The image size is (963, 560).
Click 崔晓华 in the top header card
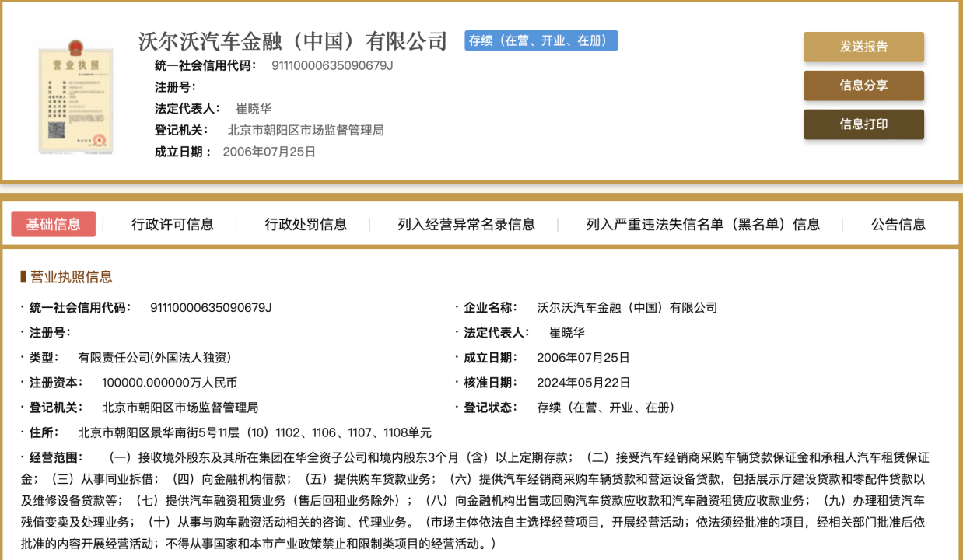254,109
